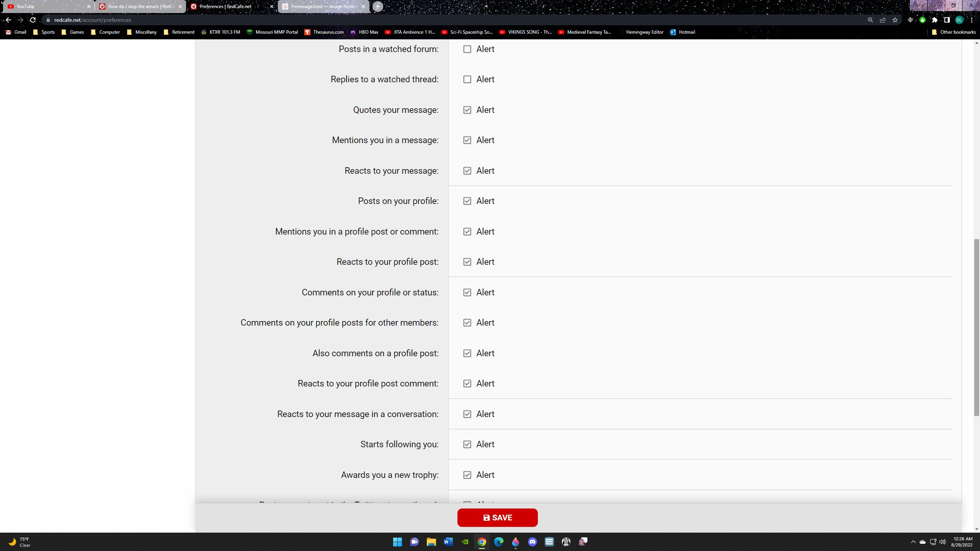Viewport: 980px width, 551px height.
Task: Click the browser back arrow
Action: [x=8, y=20]
